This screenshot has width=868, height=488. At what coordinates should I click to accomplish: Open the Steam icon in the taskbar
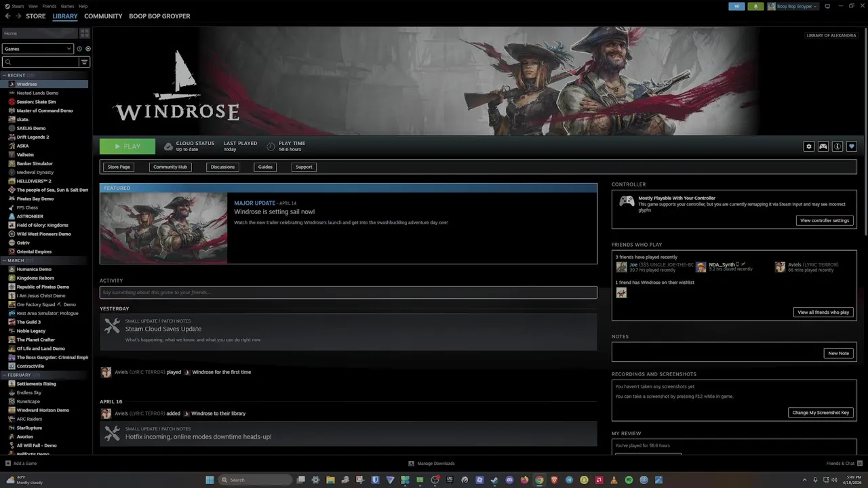pyautogui.click(x=494, y=480)
